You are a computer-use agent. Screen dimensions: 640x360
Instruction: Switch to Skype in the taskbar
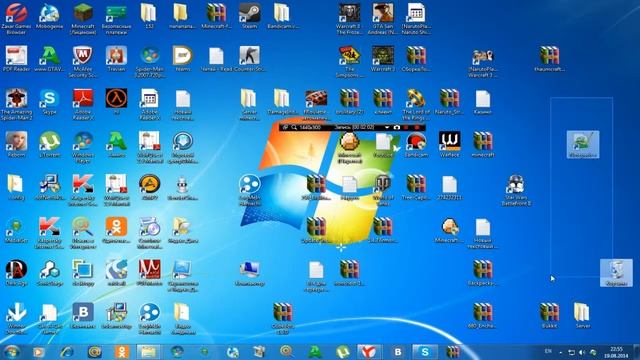pos(425,351)
